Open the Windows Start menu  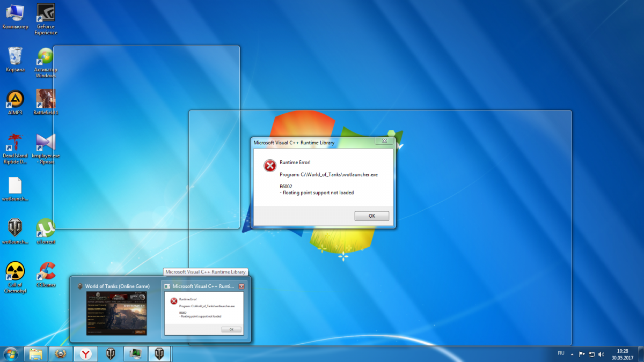(11, 353)
